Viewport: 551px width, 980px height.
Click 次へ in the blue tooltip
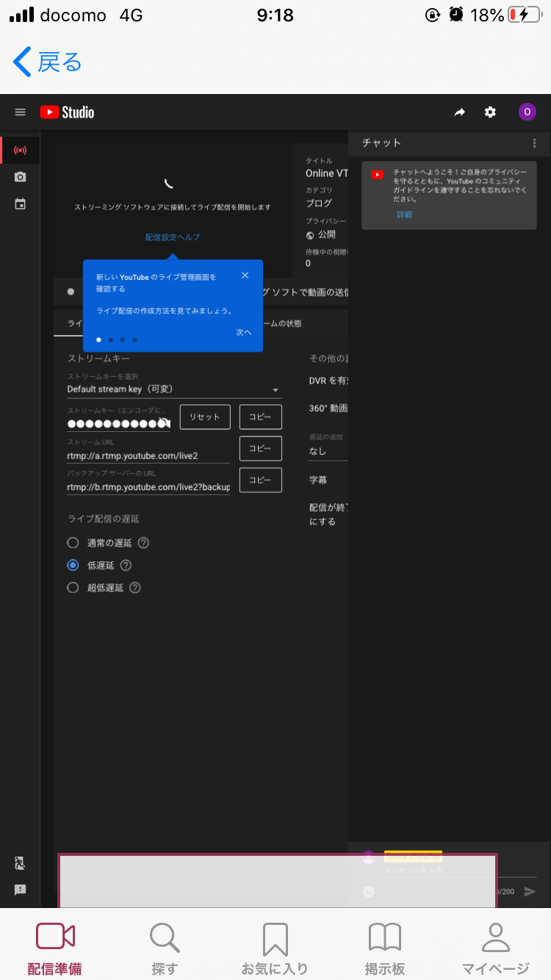pyautogui.click(x=244, y=332)
